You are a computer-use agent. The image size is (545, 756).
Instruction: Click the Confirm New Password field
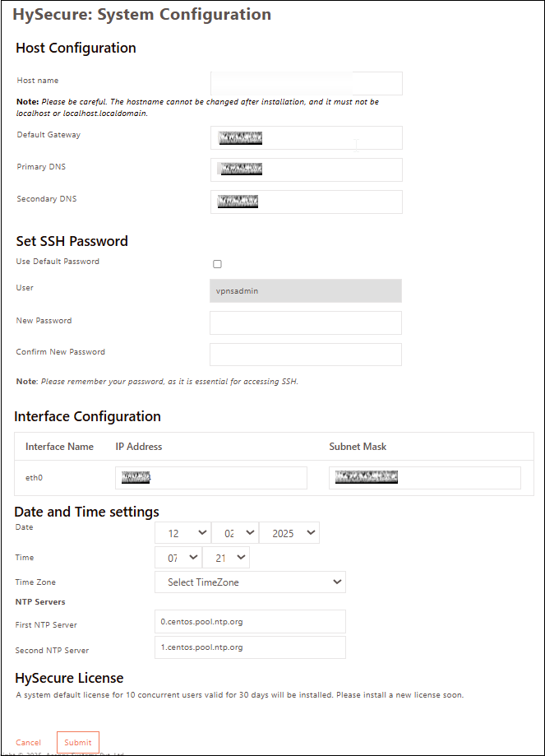306,355
